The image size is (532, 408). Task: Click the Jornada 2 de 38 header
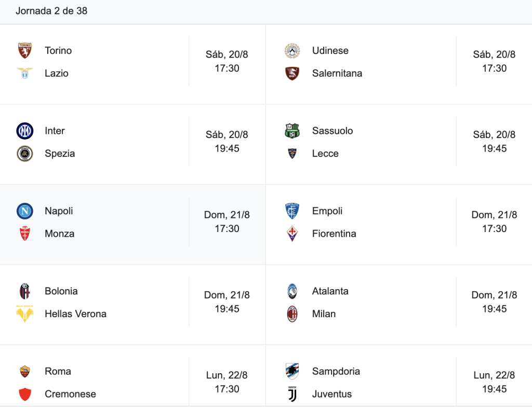pos(51,11)
